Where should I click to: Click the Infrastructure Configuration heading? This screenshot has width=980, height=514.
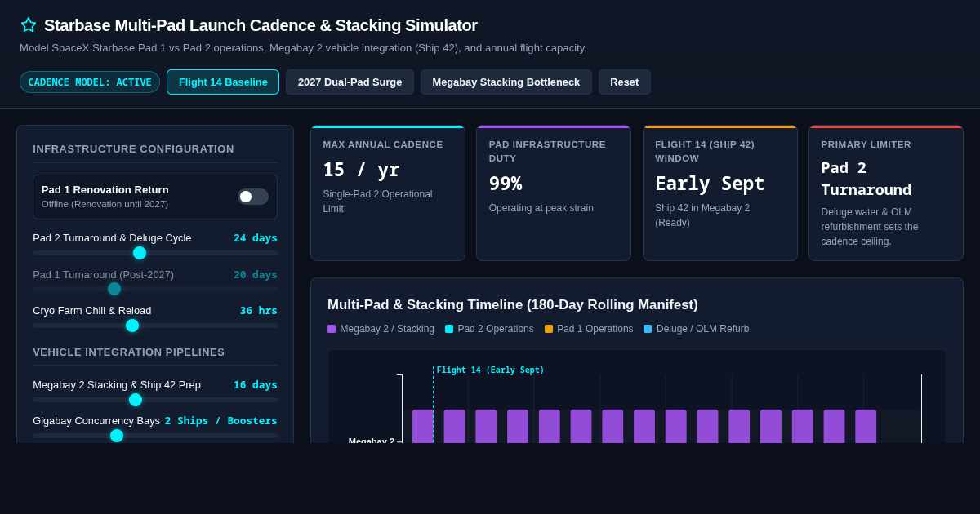coord(133,149)
